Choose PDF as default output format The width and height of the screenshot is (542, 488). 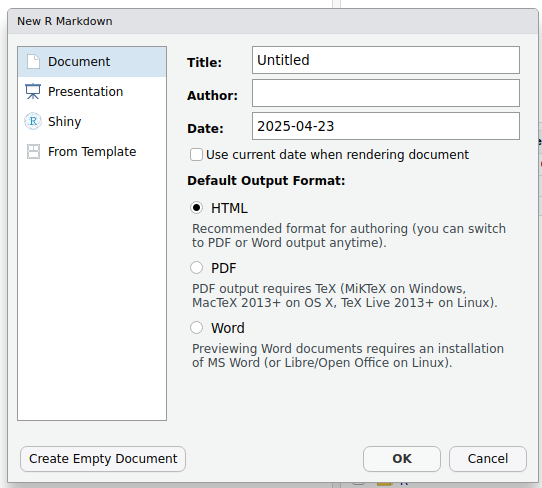coord(196,268)
